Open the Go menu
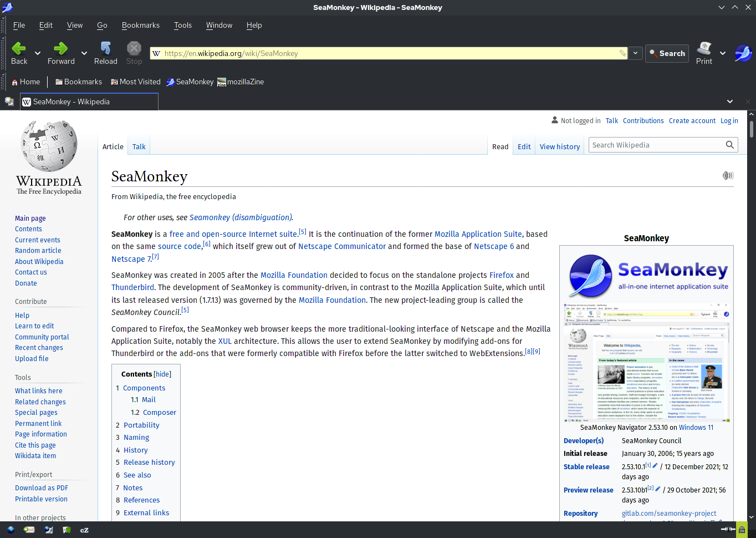Screen dimensions: 756x538 coord(102,25)
